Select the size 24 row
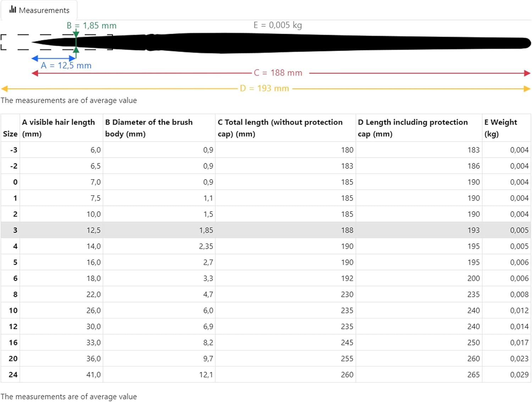 click(265, 374)
